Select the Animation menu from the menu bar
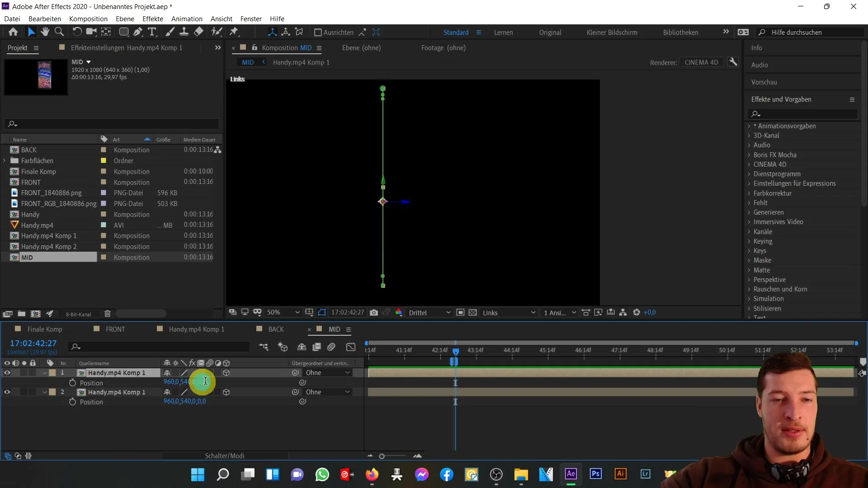 (187, 19)
